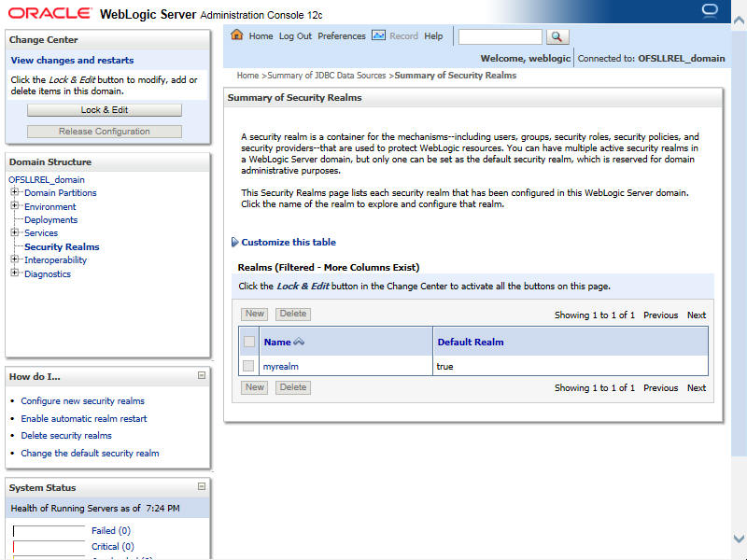Image resolution: width=747 pixels, height=560 pixels.
Task: Click the scroll down arrow on right scrollbar
Action: tap(739, 539)
